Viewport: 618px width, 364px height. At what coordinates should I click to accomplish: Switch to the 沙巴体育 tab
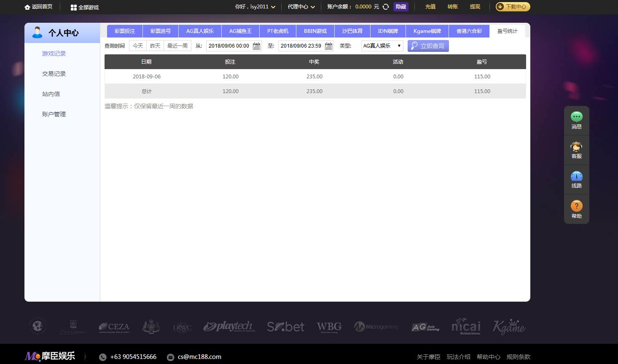point(352,31)
